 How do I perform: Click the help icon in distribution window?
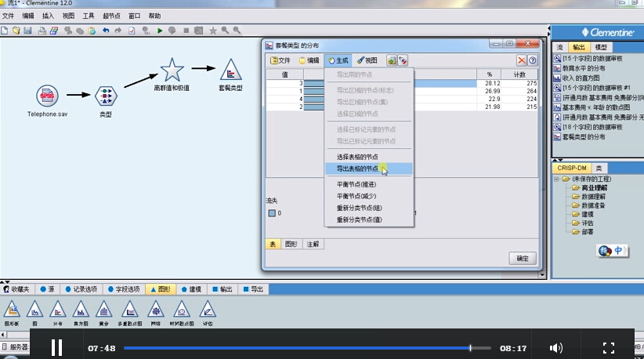(x=533, y=60)
